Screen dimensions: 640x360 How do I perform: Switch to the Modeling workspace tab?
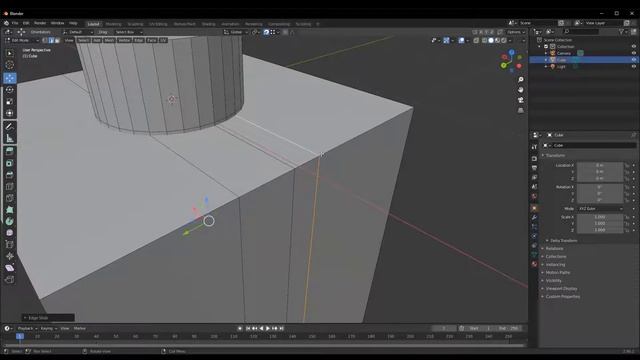113,24
